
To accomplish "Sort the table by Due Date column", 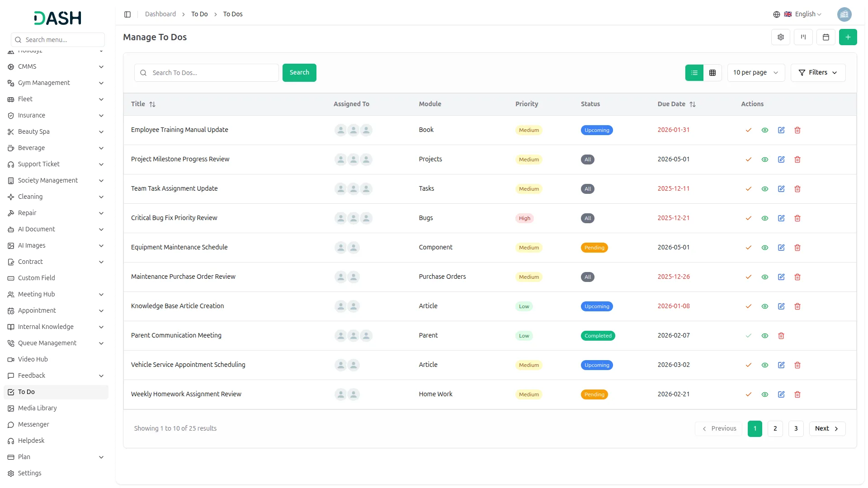I will (x=676, y=104).
